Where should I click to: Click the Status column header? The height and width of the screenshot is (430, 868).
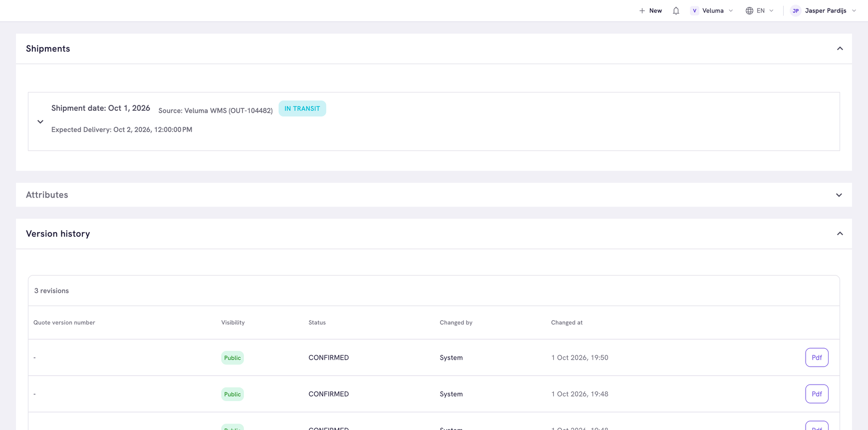pyautogui.click(x=317, y=323)
